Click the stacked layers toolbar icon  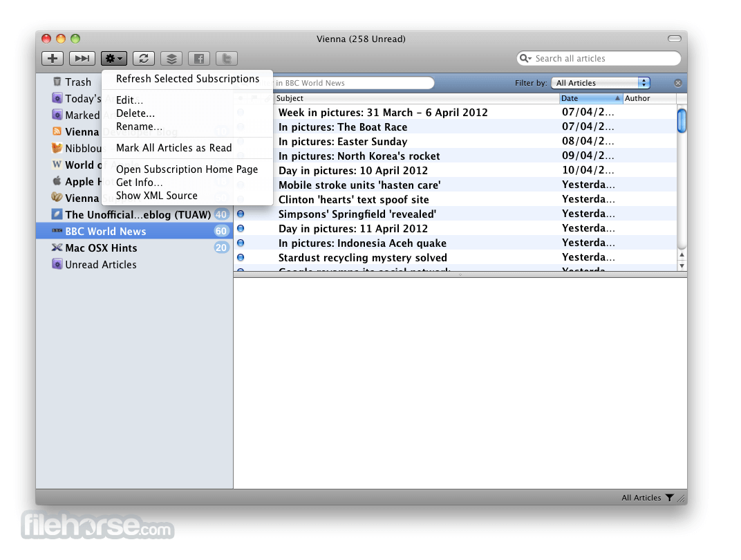coord(171,58)
